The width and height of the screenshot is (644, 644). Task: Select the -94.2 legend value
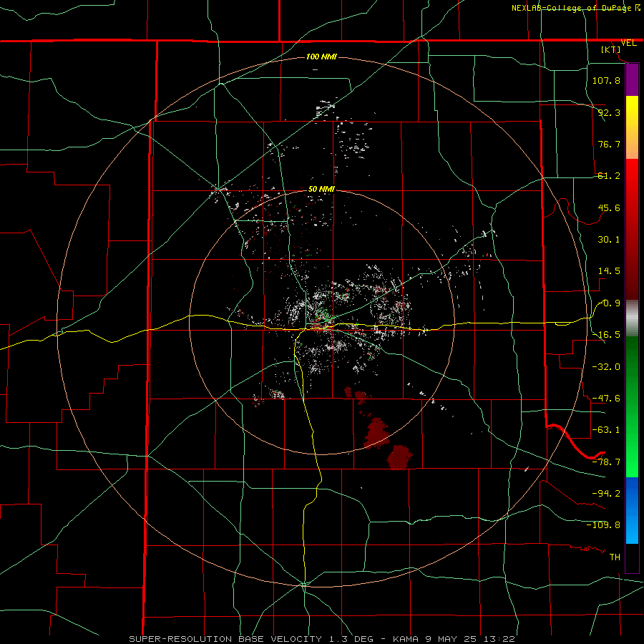click(x=606, y=493)
